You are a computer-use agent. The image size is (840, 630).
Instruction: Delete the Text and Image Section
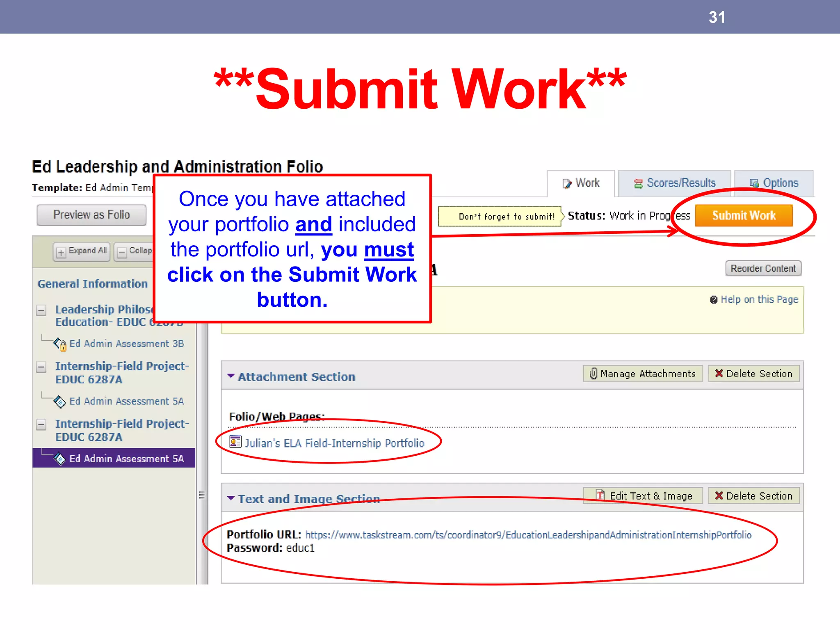[x=753, y=496]
